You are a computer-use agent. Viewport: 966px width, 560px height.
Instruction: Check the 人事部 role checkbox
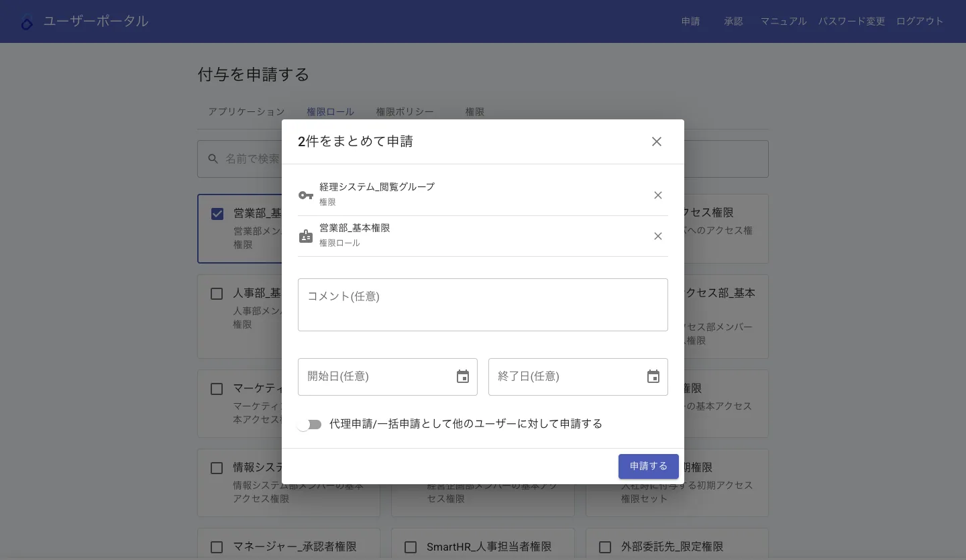[x=217, y=294]
